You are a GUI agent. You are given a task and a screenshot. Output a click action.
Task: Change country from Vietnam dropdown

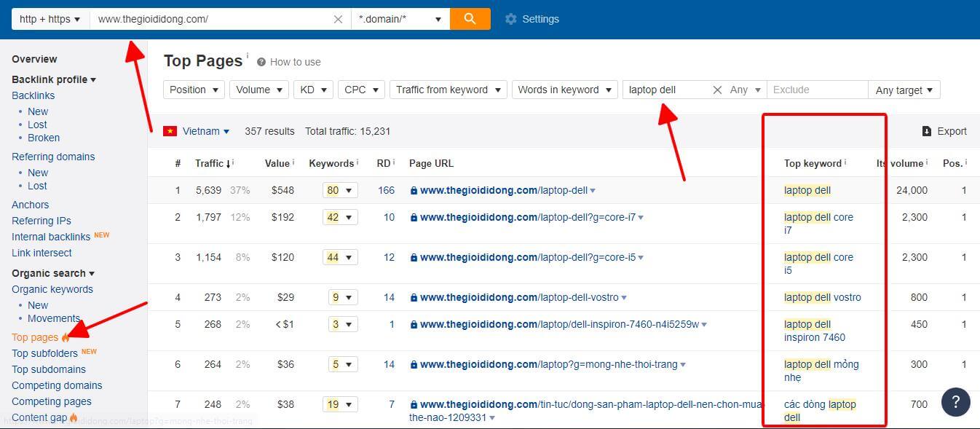point(206,131)
